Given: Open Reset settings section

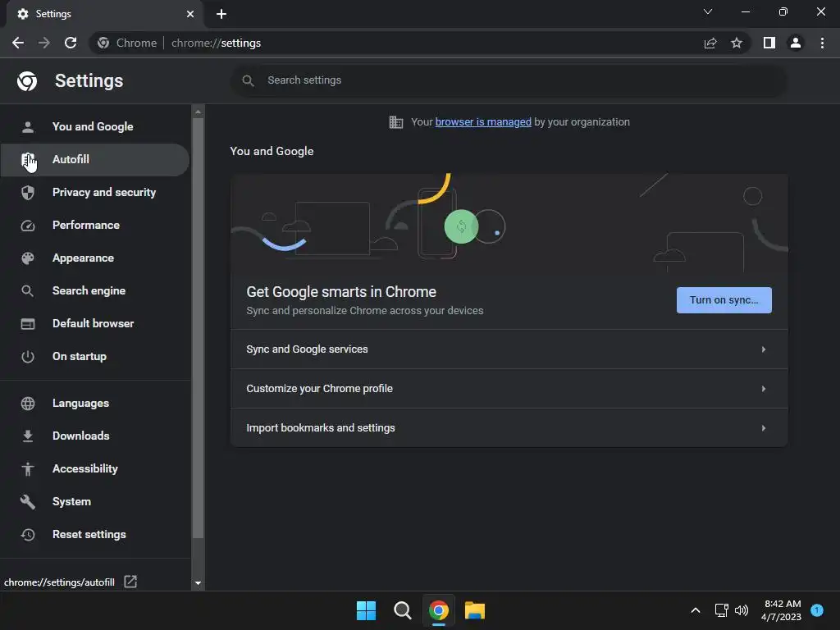Looking at the screenshot, I should [95, 535].
